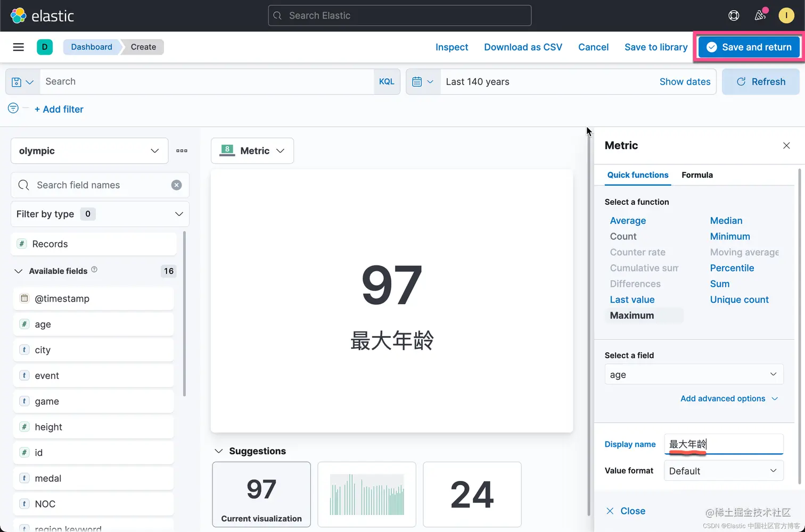Select the Median quick function
Viewport: 805px width, 532px height.
point(726,220)
